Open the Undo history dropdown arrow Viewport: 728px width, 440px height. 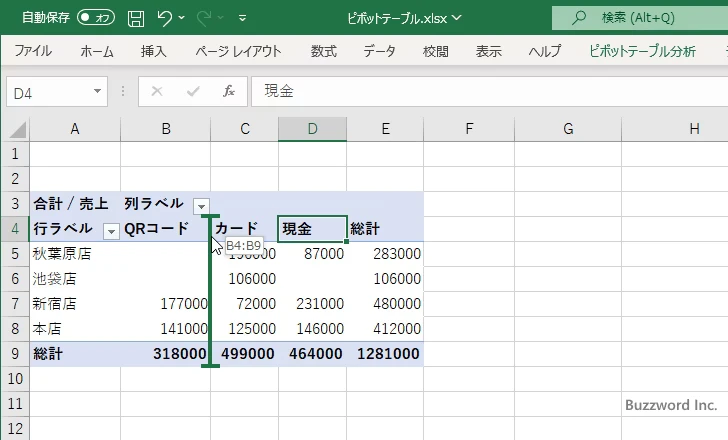(x=182, y=18)
